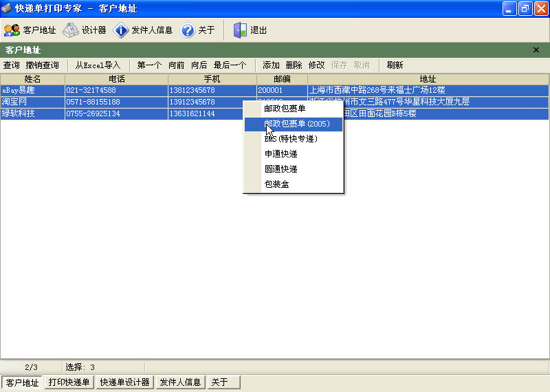Image resolution: width=550 pixels, height=392 pixels.
Task: Click postcode cell 200001
Action: (282, 90)
